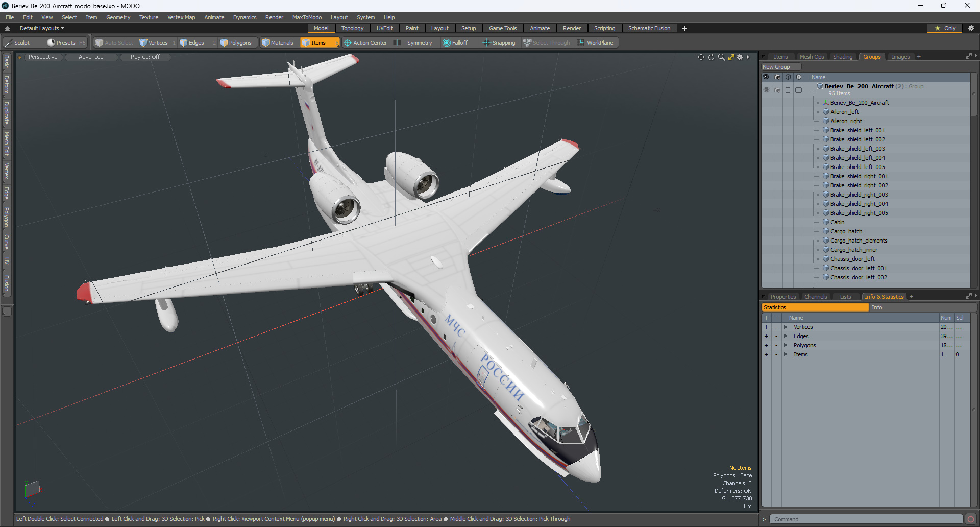
Task: Click the viewport pan (move) icon
Action: click(701, 57)
